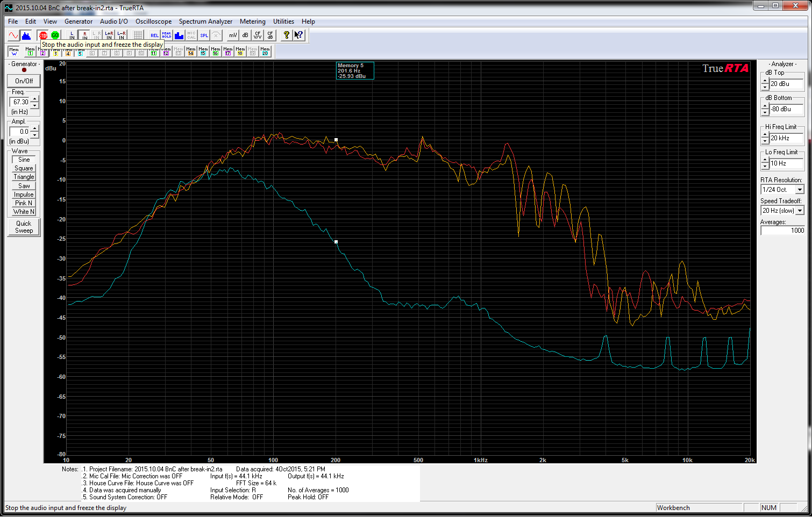Choose the L+R IN summed input icon
Image resolution: width=812 pixels, height=517 pixels.
(x=109, y=35)
